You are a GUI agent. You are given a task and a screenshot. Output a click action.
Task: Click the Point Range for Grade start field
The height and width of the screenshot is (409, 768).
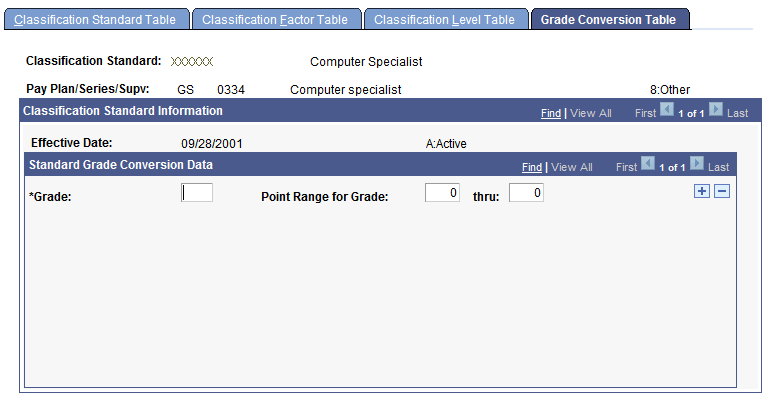coord(442,192)
